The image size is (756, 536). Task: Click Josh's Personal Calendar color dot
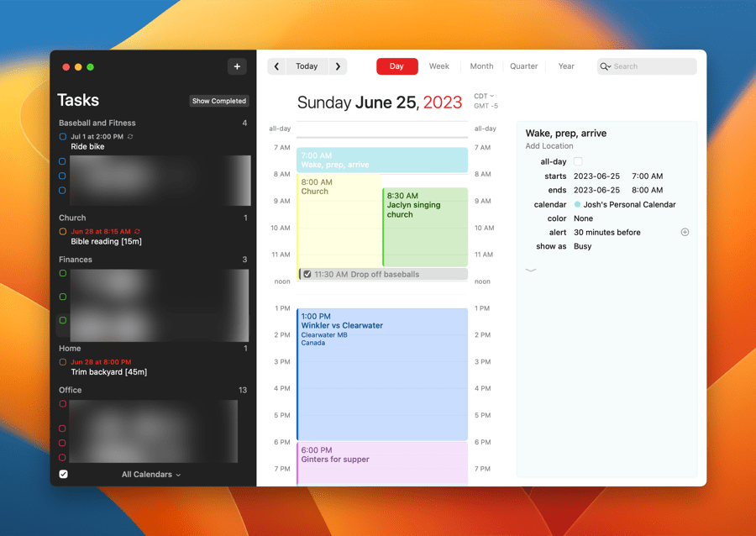pyautogui.click(x=577, y=204)
